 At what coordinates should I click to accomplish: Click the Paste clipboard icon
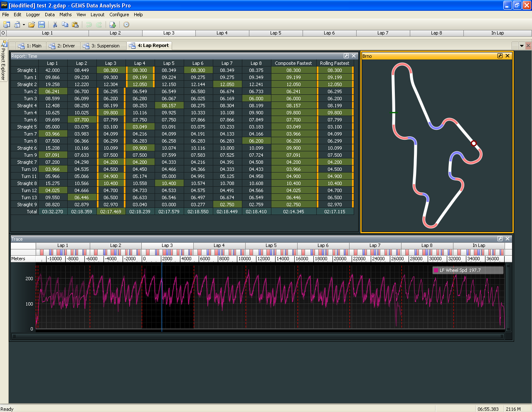75,25
